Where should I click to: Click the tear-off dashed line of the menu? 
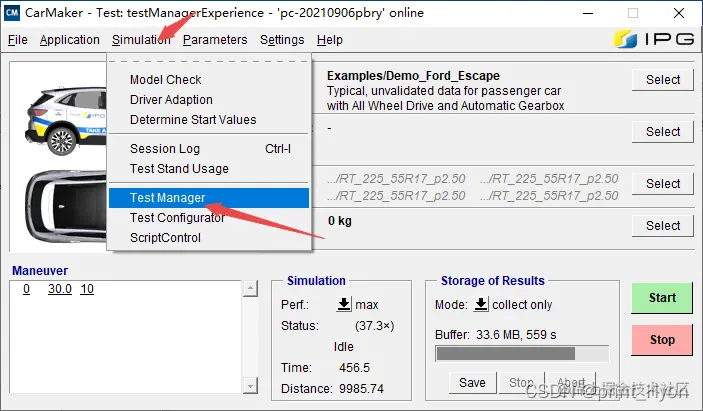tap(209, 61)
